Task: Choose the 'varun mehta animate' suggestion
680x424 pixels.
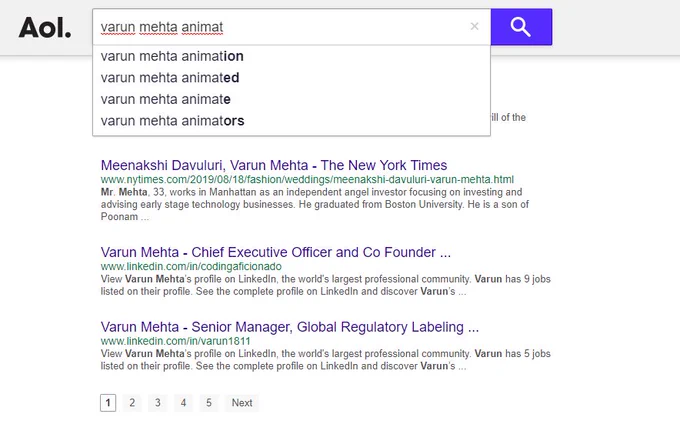Action: tap(291, 99)
